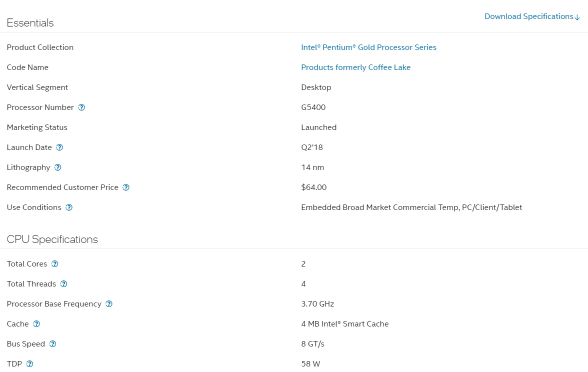Click the Download Specifications link
588x372 pixels.
coord(528,16)
